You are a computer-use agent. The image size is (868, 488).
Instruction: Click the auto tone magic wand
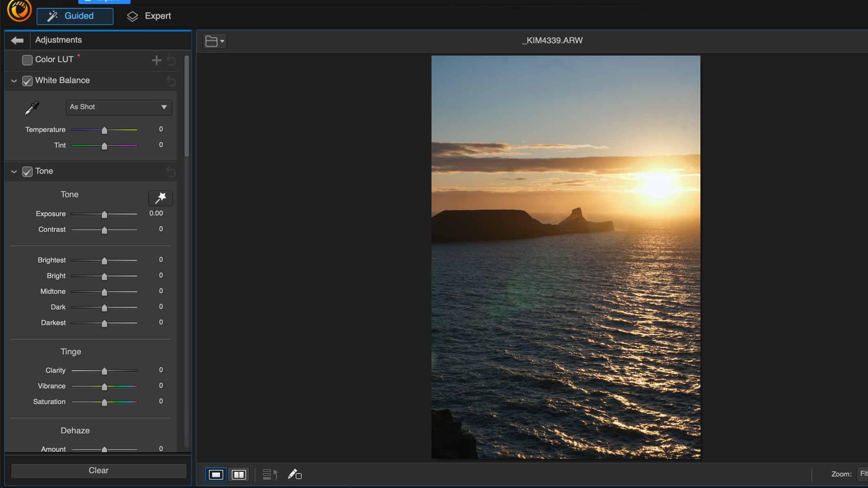coord(160,198)
